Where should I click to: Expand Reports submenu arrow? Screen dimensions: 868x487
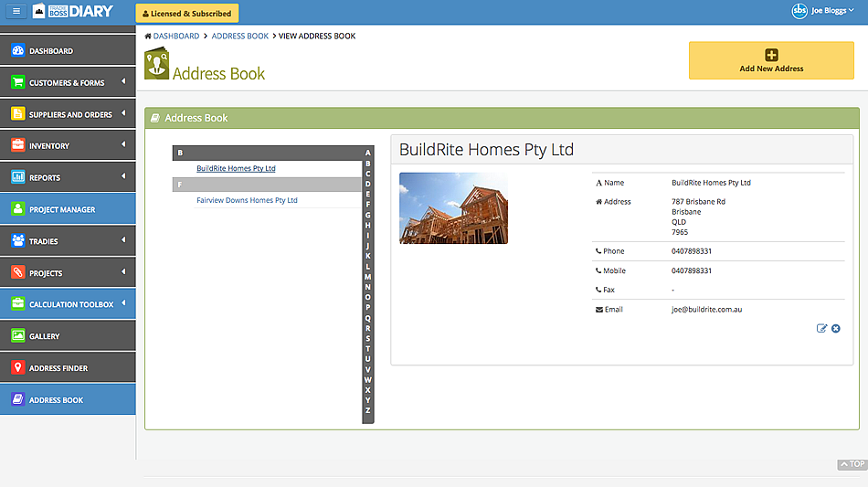(x=123, y=176)
